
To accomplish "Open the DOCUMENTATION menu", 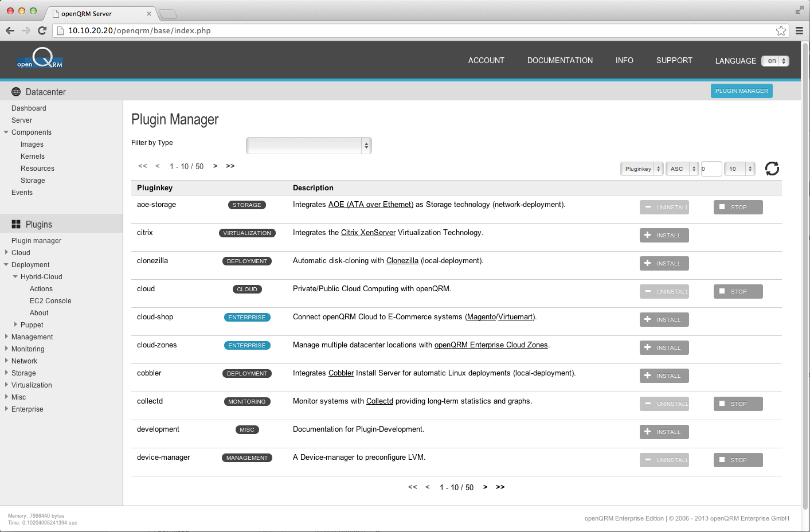I will (559, 60).
